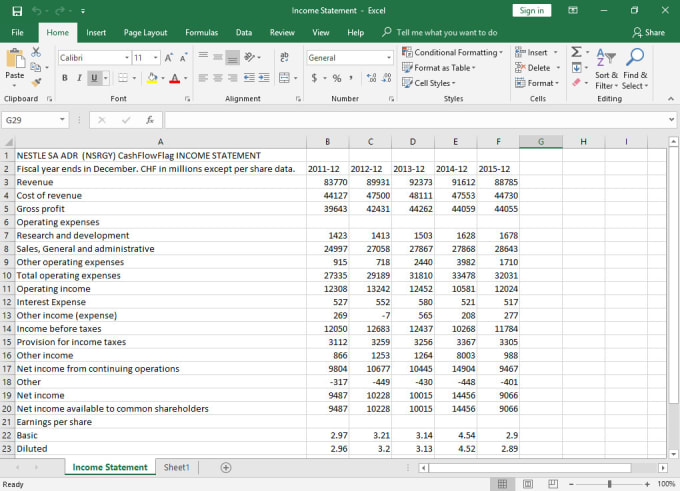Click the Insert Function fx icon
Image resolution: width=680 pixels, height=491 pixels.
pyautogui.click(x=150, y=120)
